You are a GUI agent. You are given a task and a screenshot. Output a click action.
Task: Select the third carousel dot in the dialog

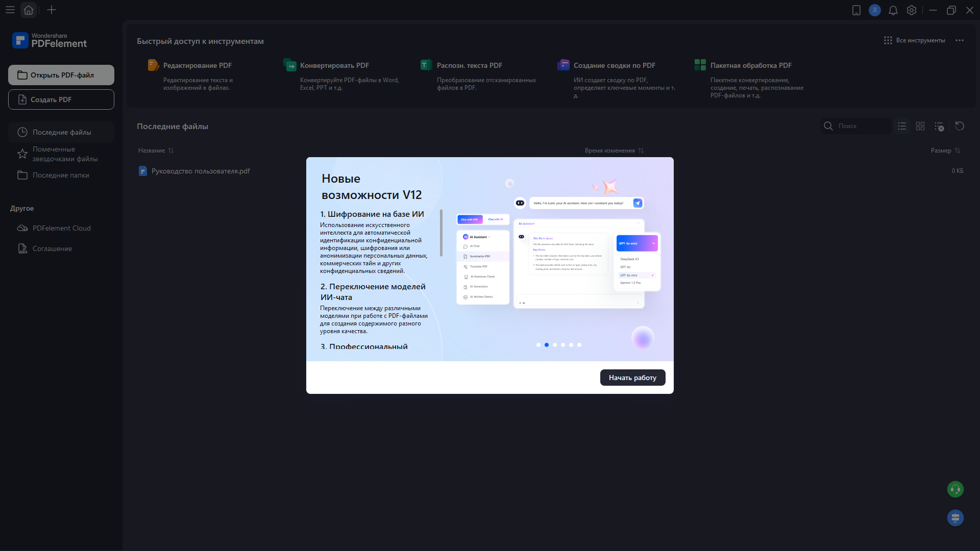click(x=555, y=345)
